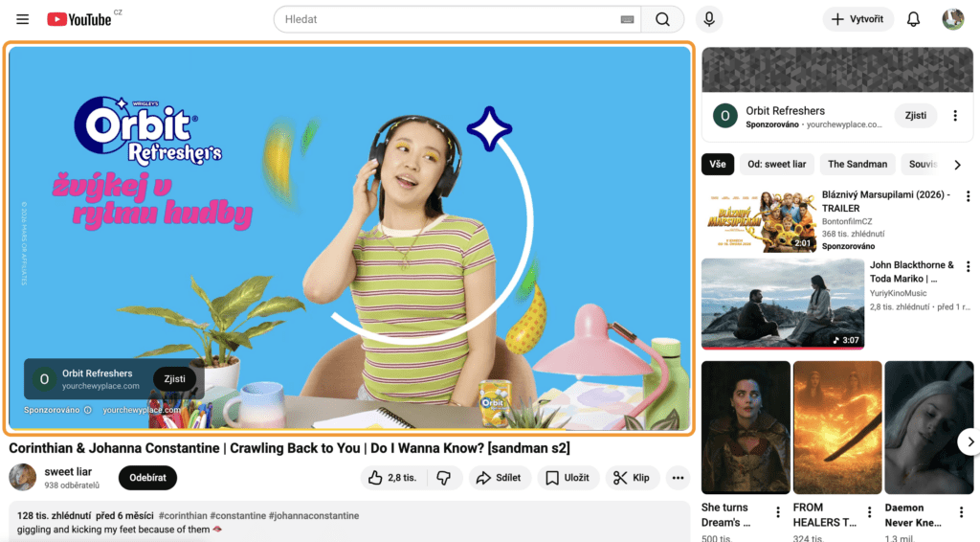Viewport: 980px width, 542px height.
Task: Open the on-screen keyboard in search
Action: pos(628,19)
